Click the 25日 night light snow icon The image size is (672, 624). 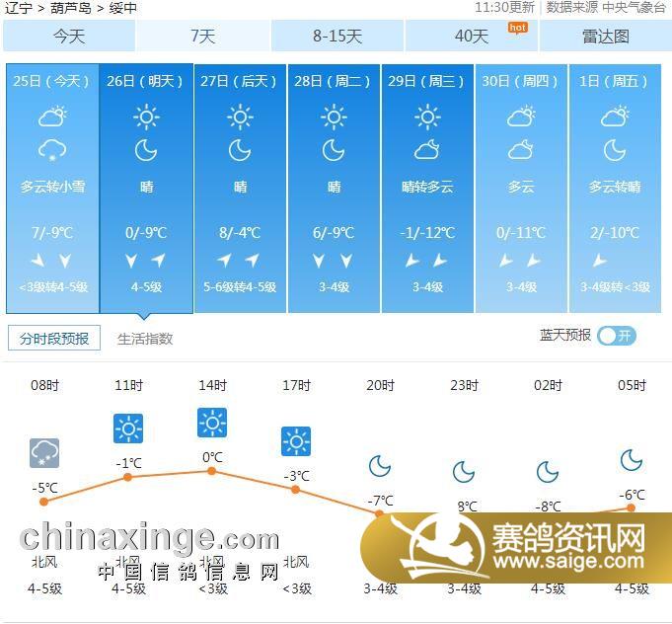52,151
